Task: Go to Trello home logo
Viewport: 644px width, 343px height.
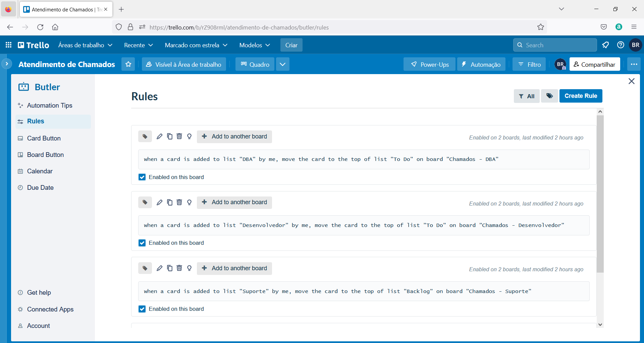Action: pyautogui.click(x=34, y=45)
